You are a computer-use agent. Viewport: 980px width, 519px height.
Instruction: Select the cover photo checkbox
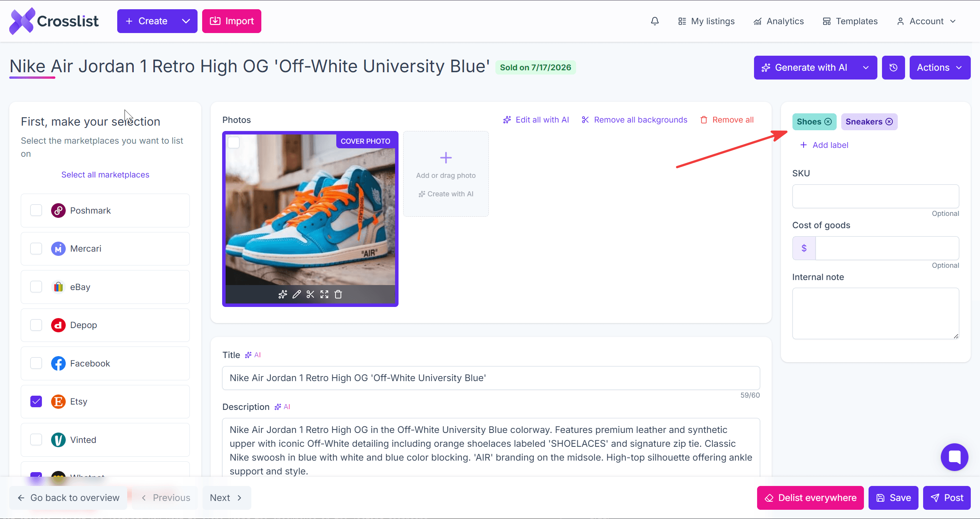pos(234,143)
